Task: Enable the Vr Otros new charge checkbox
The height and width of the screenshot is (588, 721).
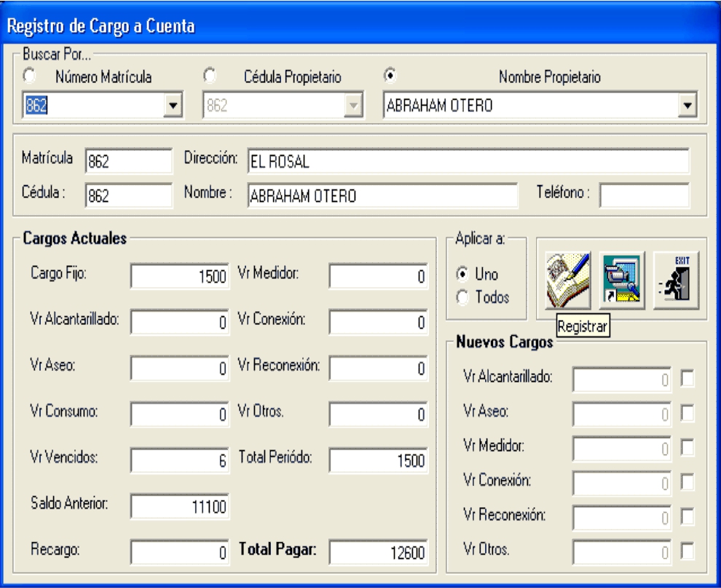Action: pos(687,552)
